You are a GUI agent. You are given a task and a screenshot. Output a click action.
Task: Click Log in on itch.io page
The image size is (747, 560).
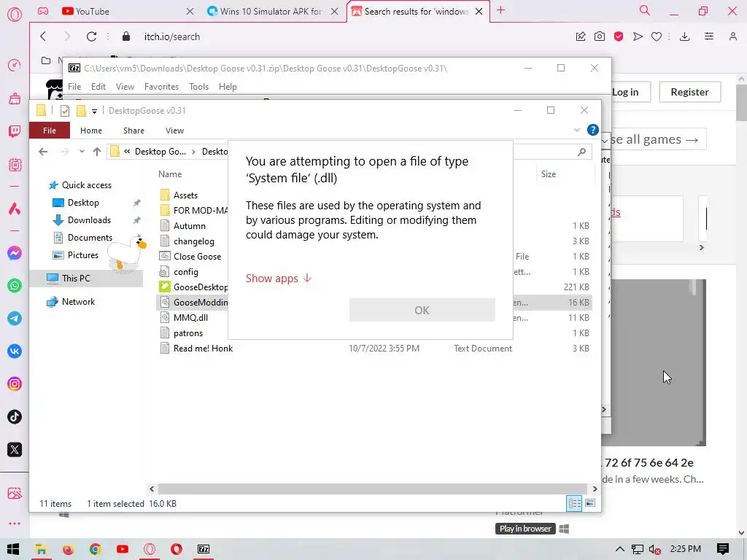[625, 92]
